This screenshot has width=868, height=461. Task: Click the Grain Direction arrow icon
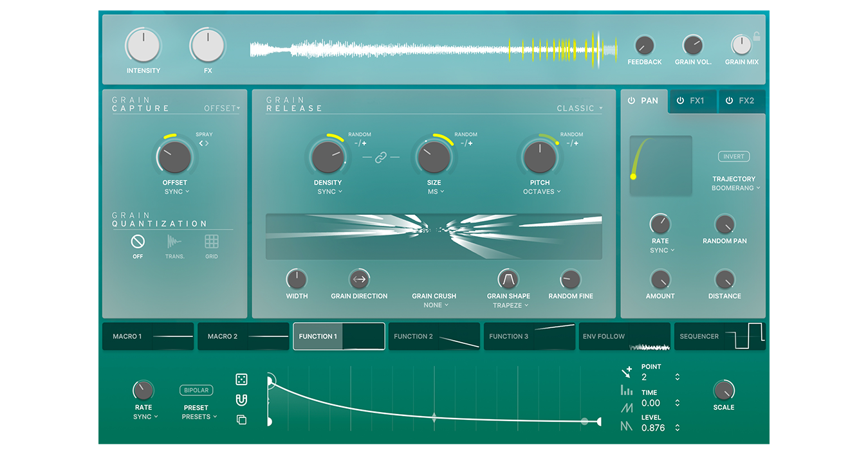(x=359, y=279)
